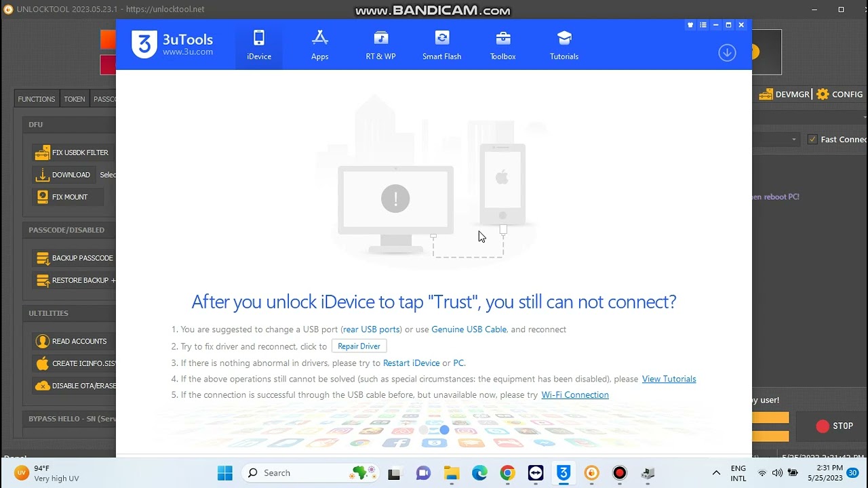Click the PC restart link
The height and width of the screenshot is (488, 868).
(x=458, y=363)
